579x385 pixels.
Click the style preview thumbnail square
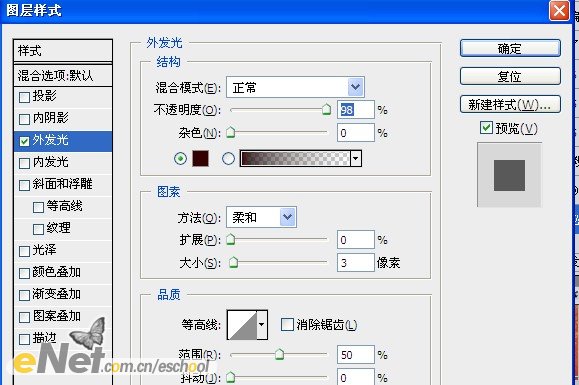coord(509,175)
